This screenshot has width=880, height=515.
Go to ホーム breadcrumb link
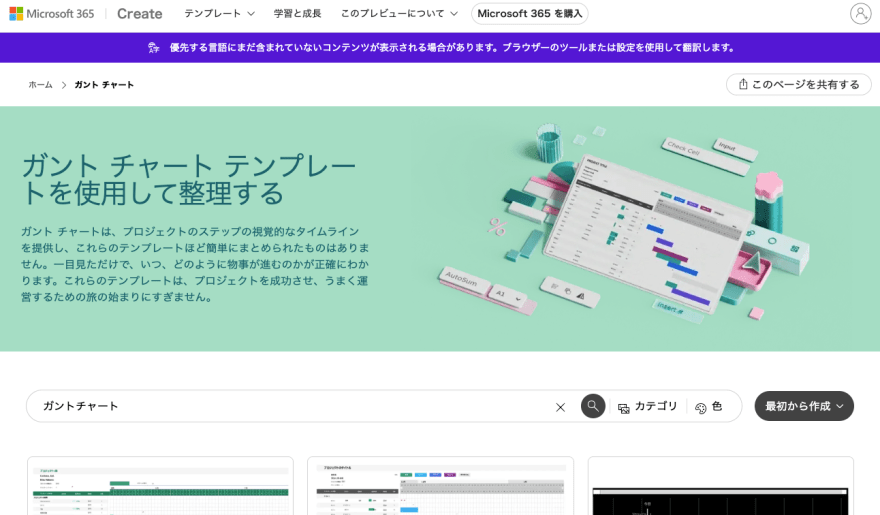(40, 85)
